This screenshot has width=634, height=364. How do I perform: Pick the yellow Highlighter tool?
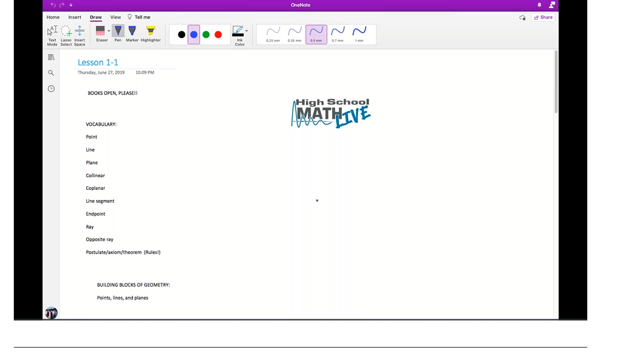coord(151,34)
